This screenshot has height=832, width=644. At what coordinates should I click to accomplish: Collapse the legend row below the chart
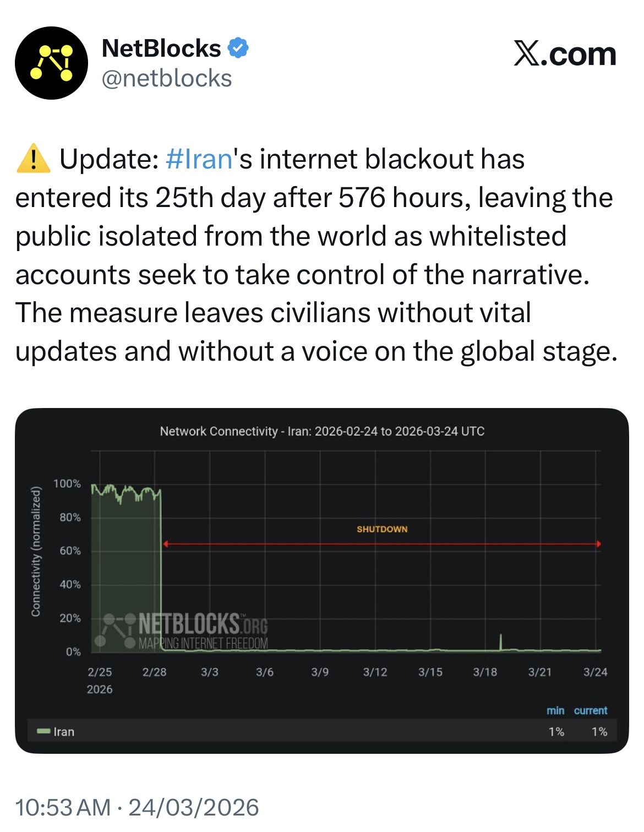click(x=322, y=731)
